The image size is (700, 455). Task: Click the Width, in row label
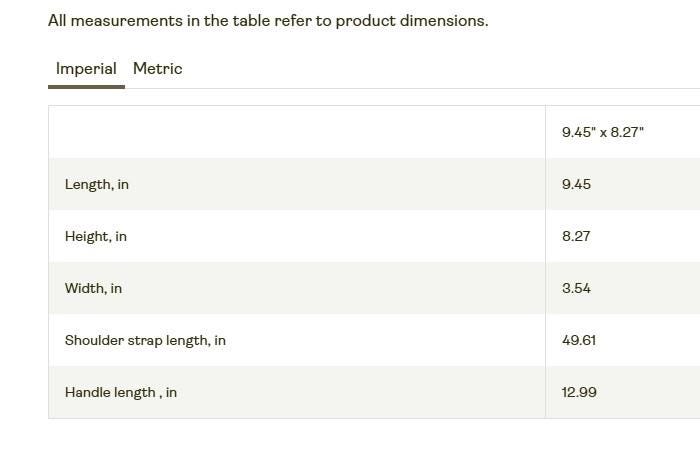point(93,288)
